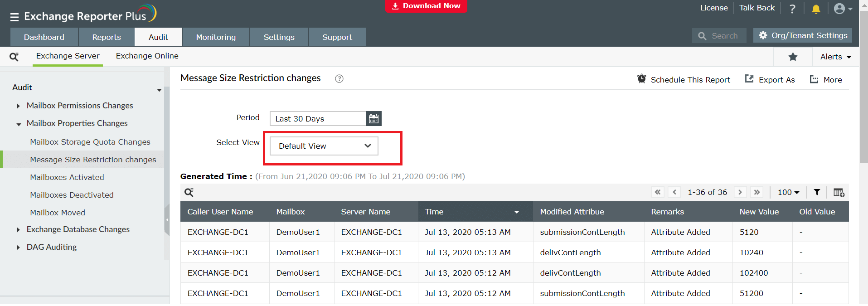Expand DAG Auditing
The width and height of the screenshot is (868, 306).
click(x=18, y=248)
